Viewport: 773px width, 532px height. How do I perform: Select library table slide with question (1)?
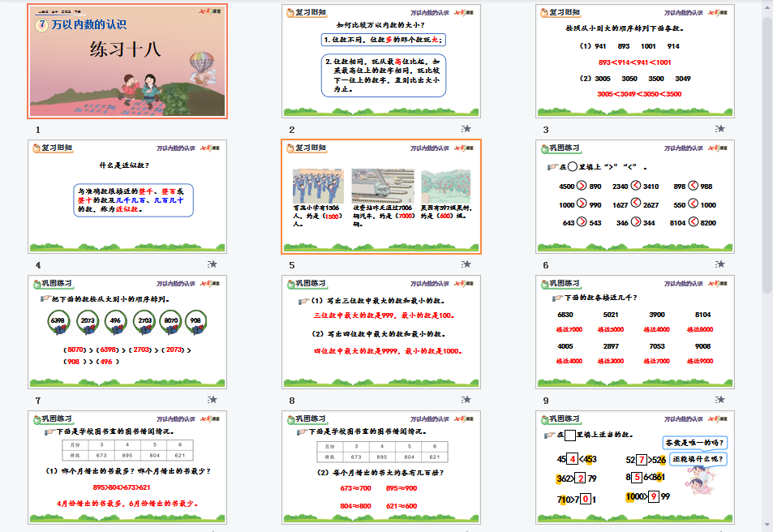tap(127, 468)
